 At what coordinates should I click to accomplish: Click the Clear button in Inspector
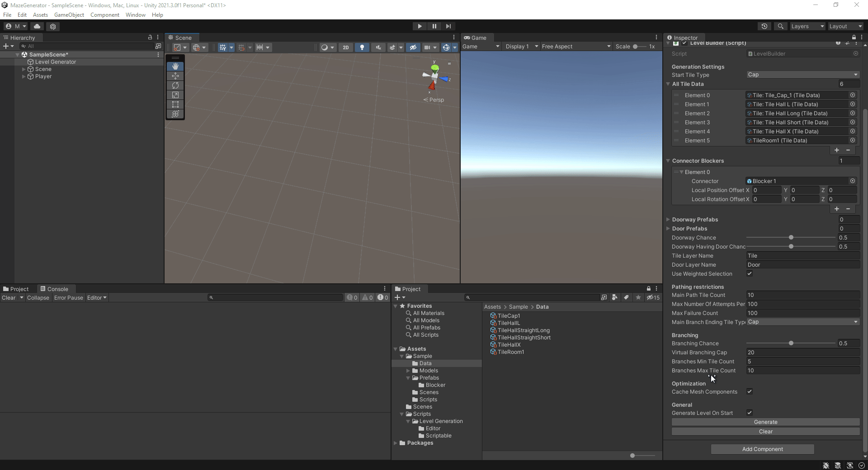click(x=766, y=432)
